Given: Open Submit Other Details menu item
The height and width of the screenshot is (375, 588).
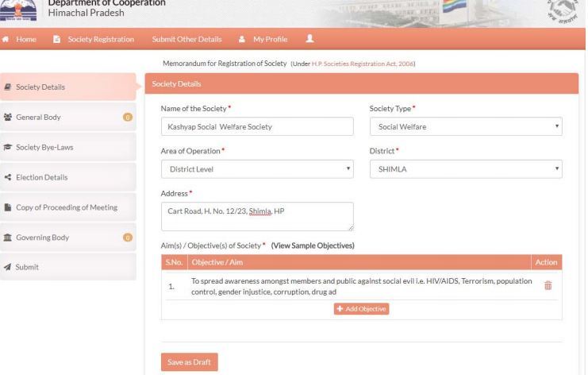Looking at the screenshot, I should (x=186, y=39).
